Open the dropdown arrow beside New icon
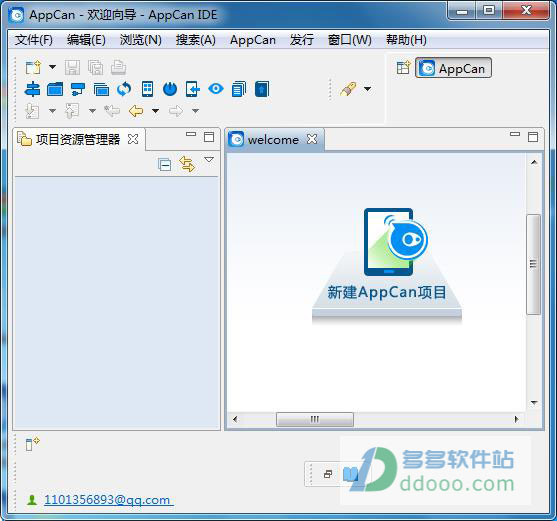557x521 pixels. 52,67
